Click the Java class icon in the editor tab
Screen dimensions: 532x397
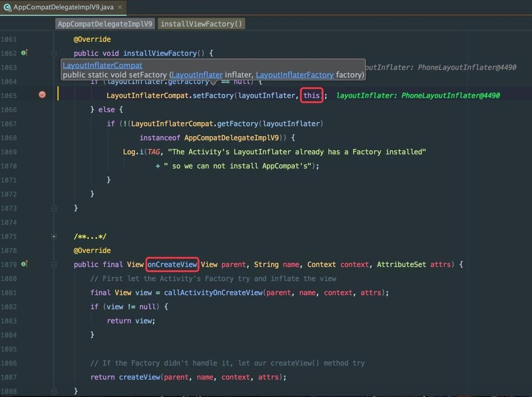click(x=6, y=7)
